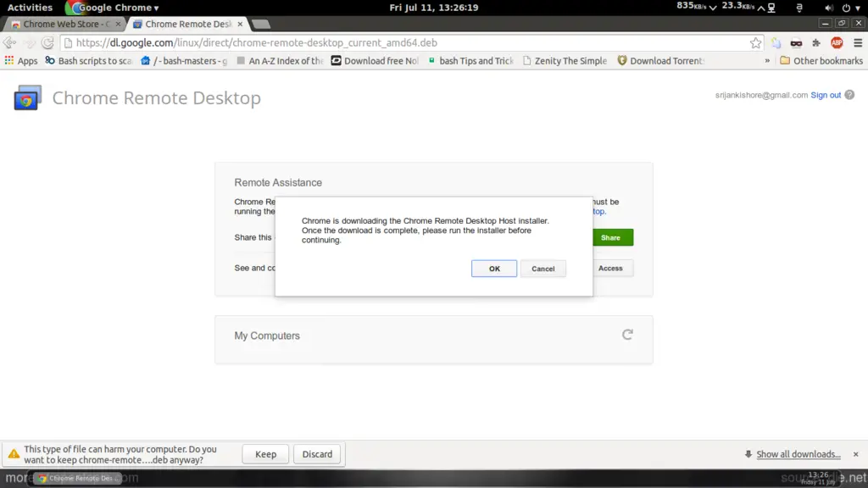This screenshot has height=488, width=868.
Task: Open help with the question mark icon
Action: pyautogui.click(x=849, y=95)
